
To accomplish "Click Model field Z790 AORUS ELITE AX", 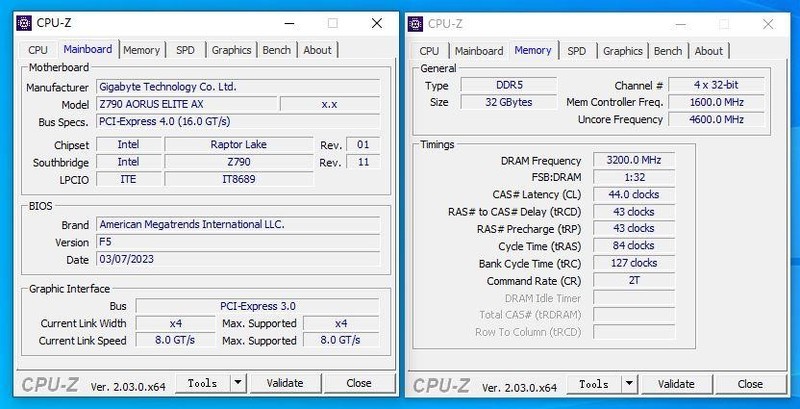I will (186, 104).
